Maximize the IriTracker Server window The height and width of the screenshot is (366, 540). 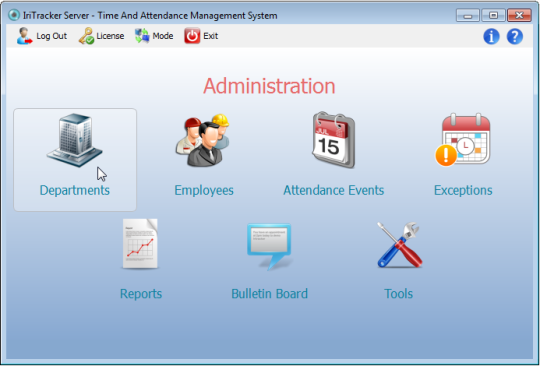[x=493, y=15]
